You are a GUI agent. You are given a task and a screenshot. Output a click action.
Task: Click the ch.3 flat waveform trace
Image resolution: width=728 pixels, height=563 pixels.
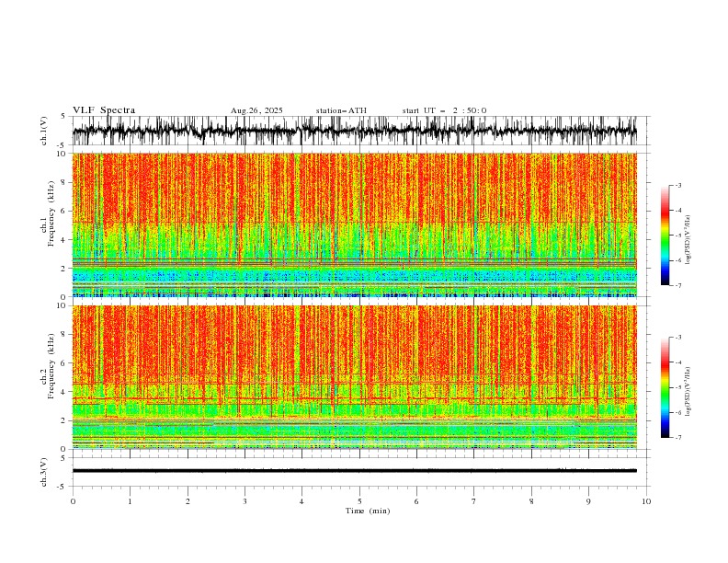[x=355, y=471]
